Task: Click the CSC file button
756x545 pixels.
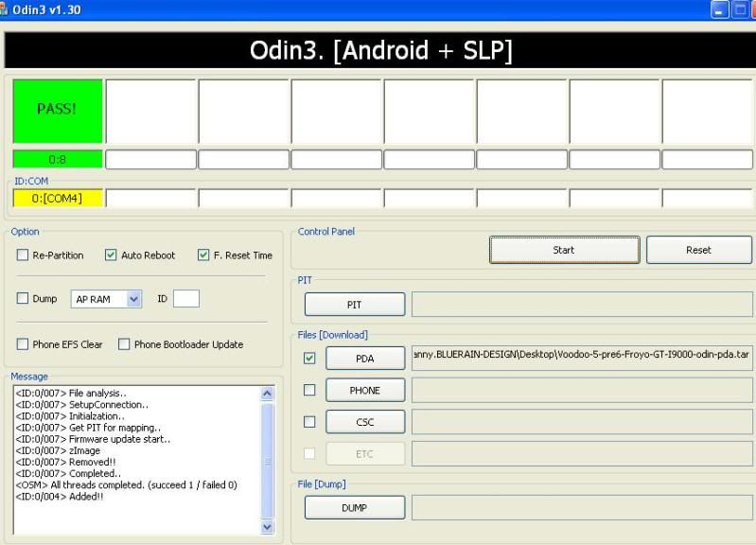Action: pos(365,422)
